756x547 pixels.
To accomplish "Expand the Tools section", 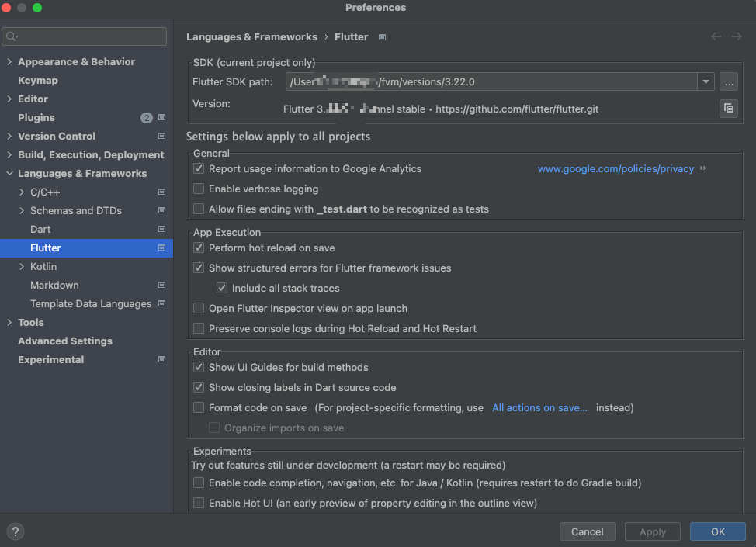I will pyautogui.click(x=9, y=323).
